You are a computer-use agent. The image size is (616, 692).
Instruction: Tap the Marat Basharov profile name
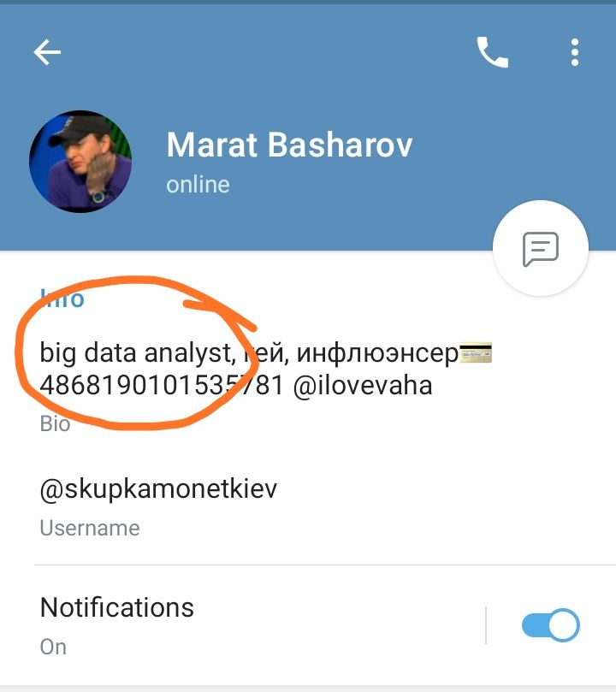tap(289, 145)
